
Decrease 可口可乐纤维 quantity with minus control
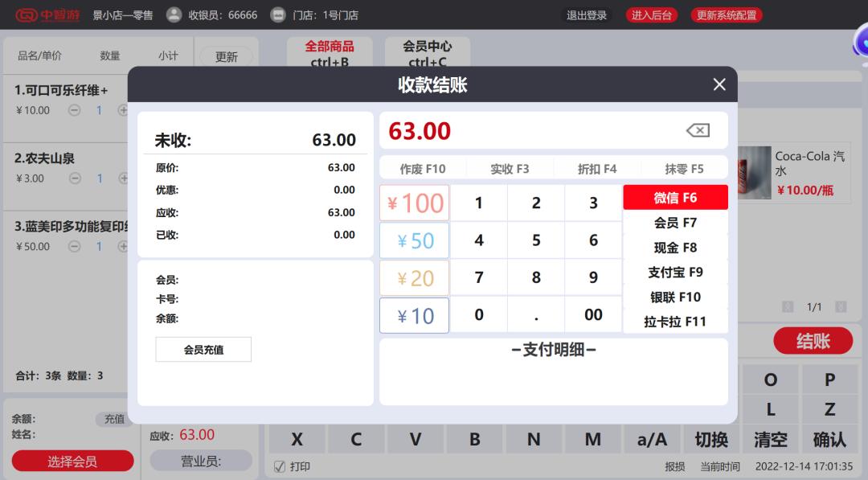pyautogui.click(x=73, y=109)
